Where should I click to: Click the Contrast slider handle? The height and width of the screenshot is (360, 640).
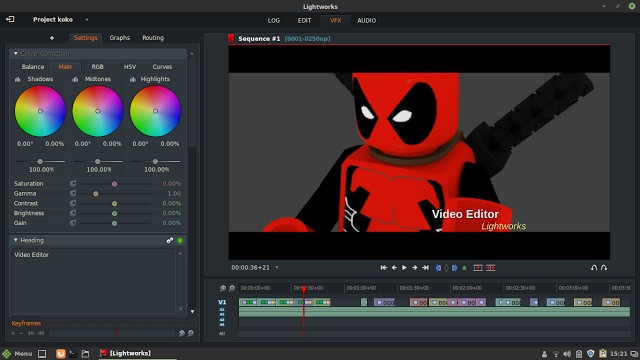click(x=115, y=204)
